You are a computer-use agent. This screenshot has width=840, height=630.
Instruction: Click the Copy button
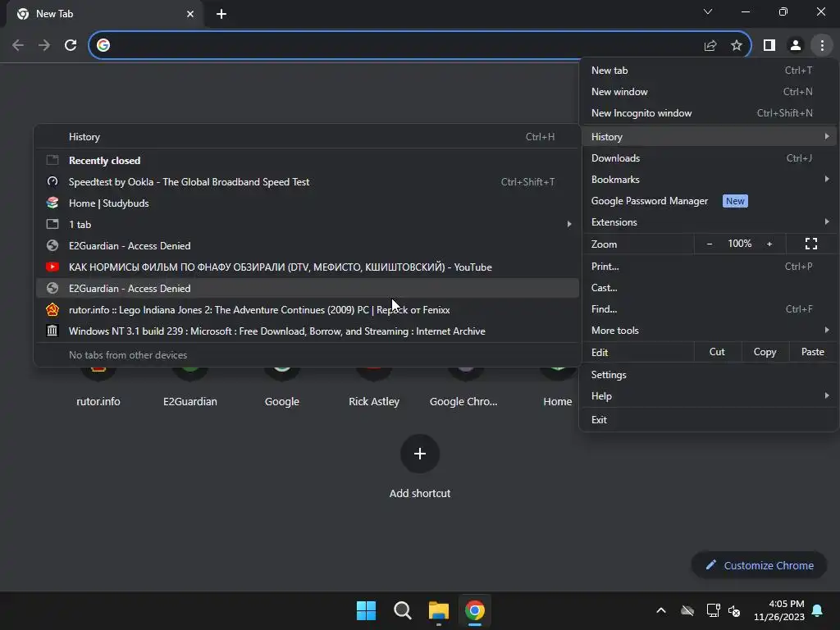(x=765, y=352)
